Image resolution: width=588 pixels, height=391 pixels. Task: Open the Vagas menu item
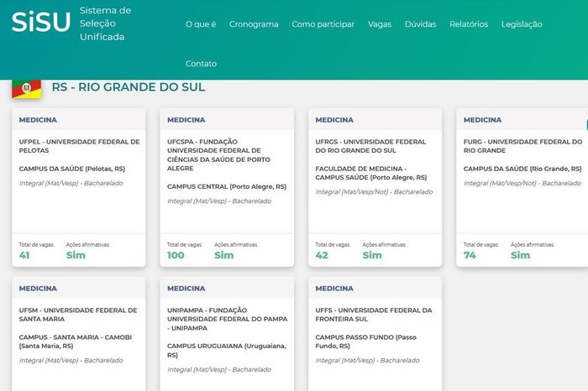tap(380, 24)
